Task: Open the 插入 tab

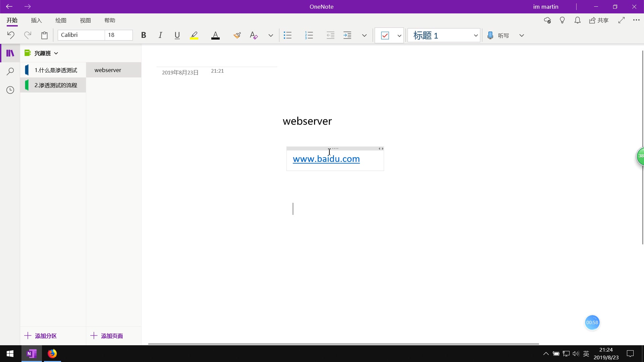Action: click(37, 20)
